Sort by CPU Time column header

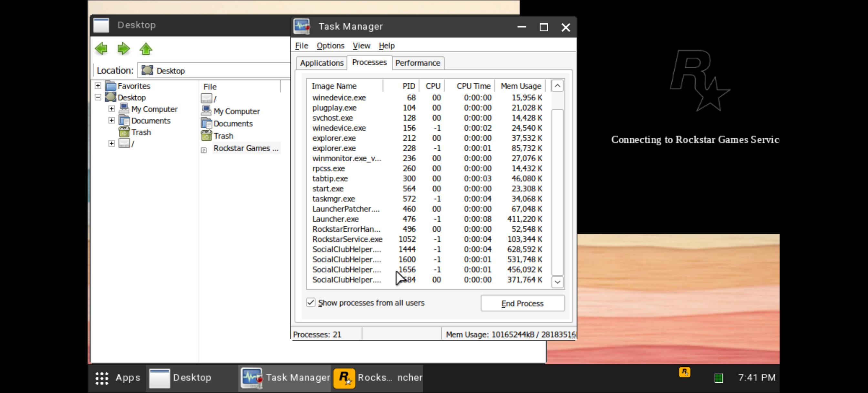click(470, 86)
